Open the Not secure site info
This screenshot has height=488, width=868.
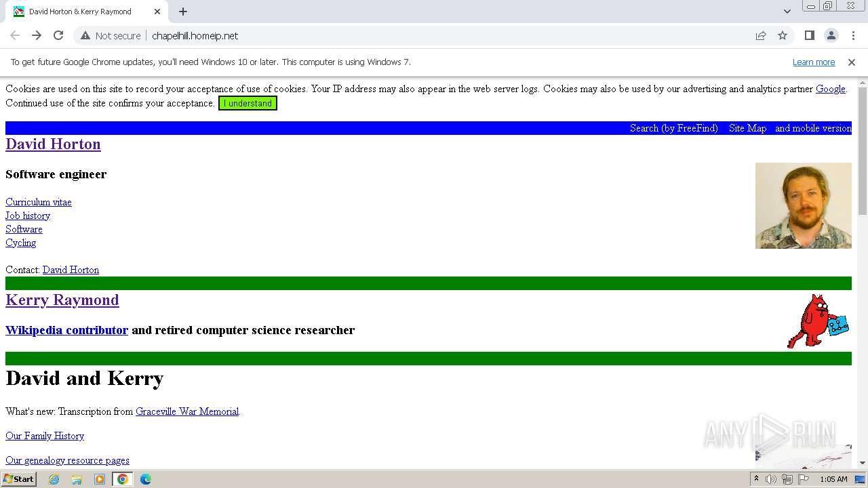point(111,36)
